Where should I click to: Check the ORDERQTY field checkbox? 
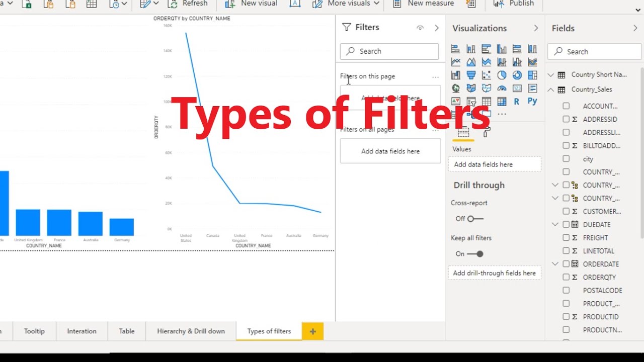point(566,277)
